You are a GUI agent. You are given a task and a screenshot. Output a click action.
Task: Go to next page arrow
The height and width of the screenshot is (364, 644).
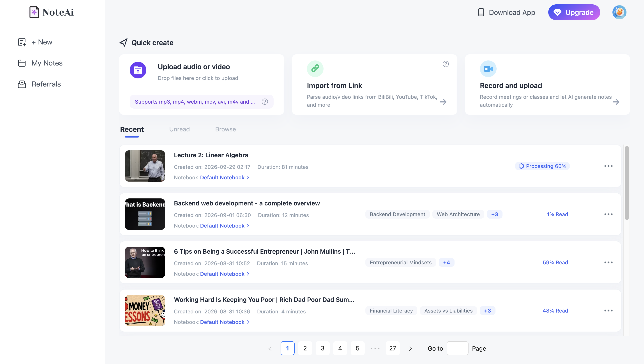click(x=410, y=348)
